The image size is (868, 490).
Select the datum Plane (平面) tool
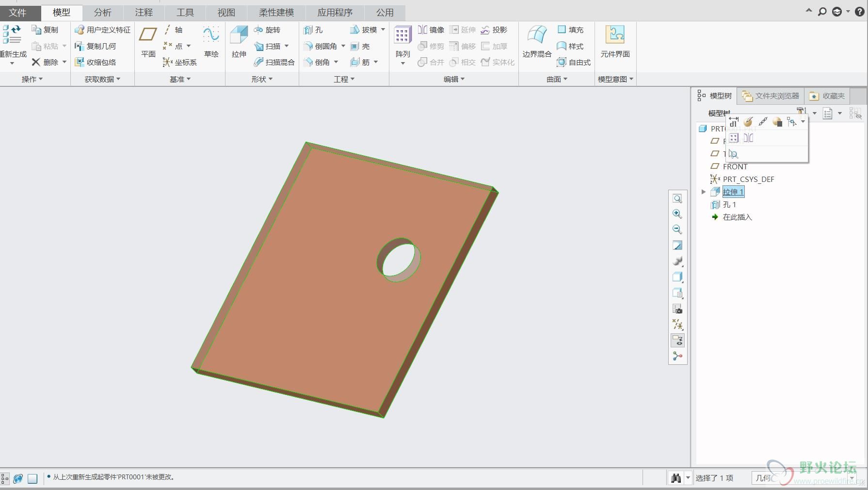[x=148, y=42]
